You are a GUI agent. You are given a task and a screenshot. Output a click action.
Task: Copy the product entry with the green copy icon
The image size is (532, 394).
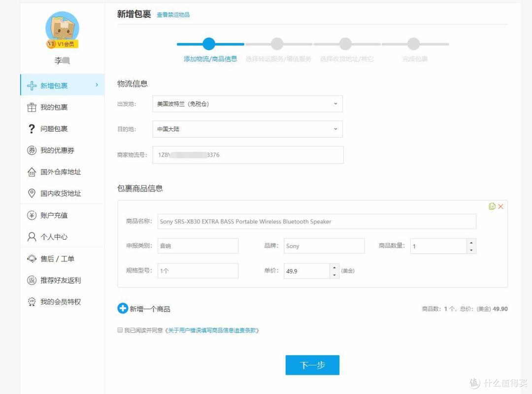[x=492, y=206]
